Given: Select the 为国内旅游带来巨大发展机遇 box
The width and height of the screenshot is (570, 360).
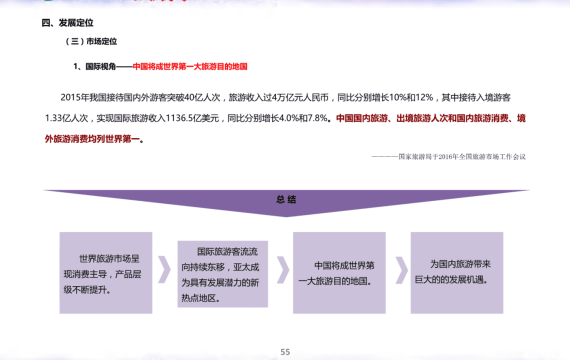Looking at the screenshot, I should tap(457, 273).
